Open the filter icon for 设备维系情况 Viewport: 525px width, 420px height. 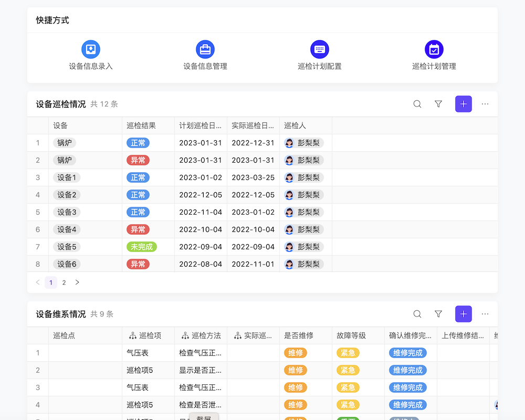tap(438, 313)
